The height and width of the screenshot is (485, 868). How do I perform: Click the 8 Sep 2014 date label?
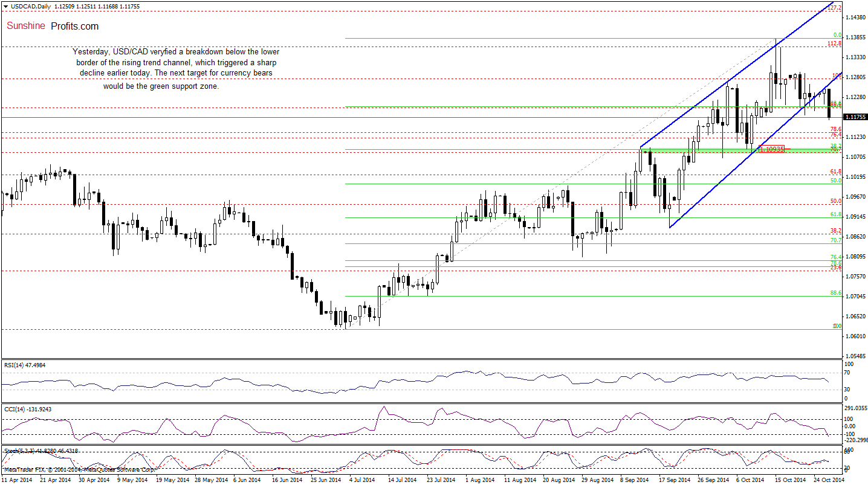[x=634, y=480]
